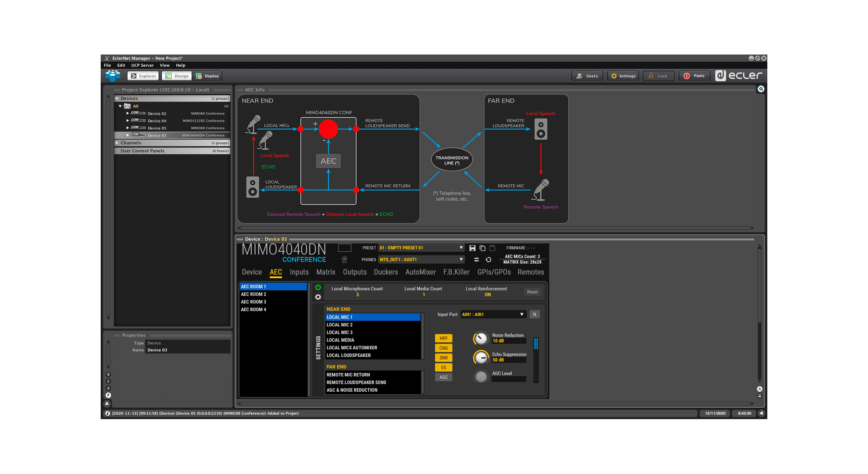Image resolution: width=868 pixels, height=474 pixels.
Task: Paste the preset using the clipboard icon
Action: (x=492, y=248)
